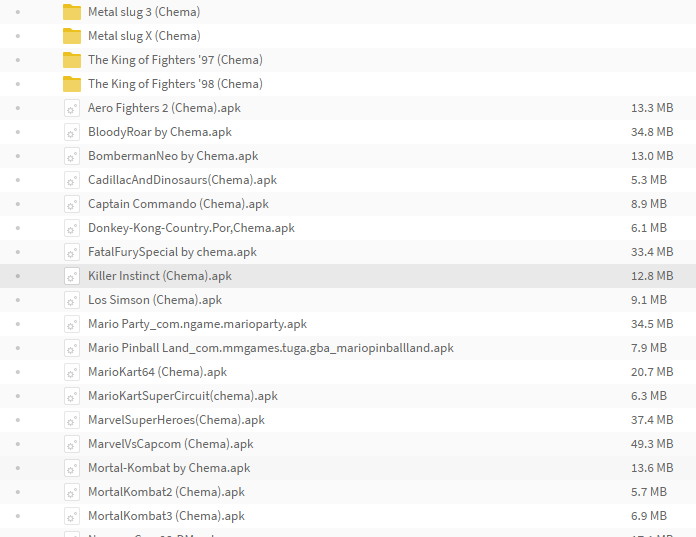Image resolution: width=696 pixels, height=537 pixels.
Task: Click the file icon of BloodyRoar by Chema.apk
Action: coord(72,132)
